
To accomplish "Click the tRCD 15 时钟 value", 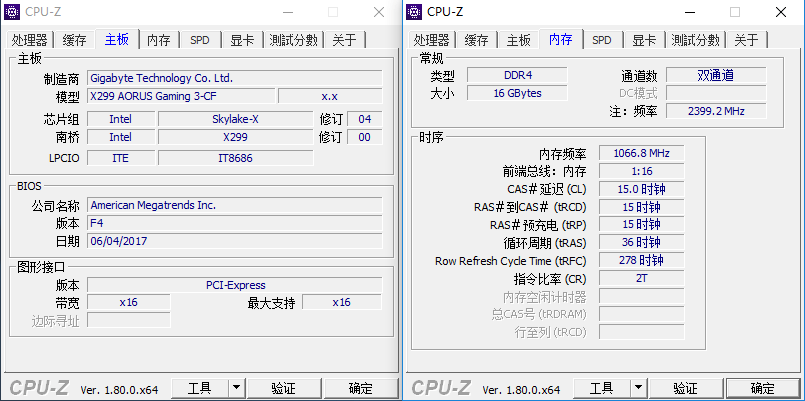I will pyautogui.click(x=641, y=207).
